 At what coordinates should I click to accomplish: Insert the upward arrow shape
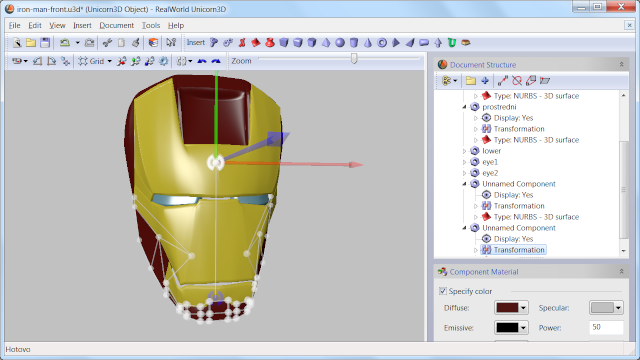point(438,42)
